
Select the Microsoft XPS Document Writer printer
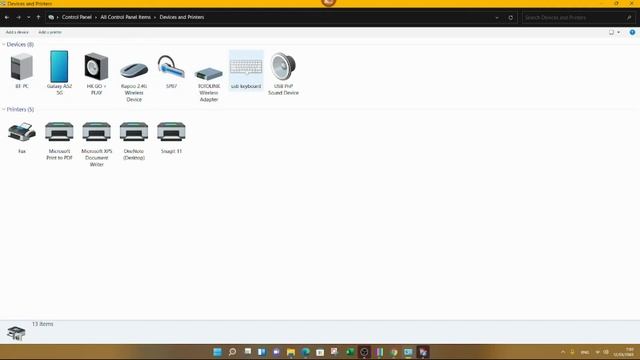pyautogui.click(x=96, y=131)
